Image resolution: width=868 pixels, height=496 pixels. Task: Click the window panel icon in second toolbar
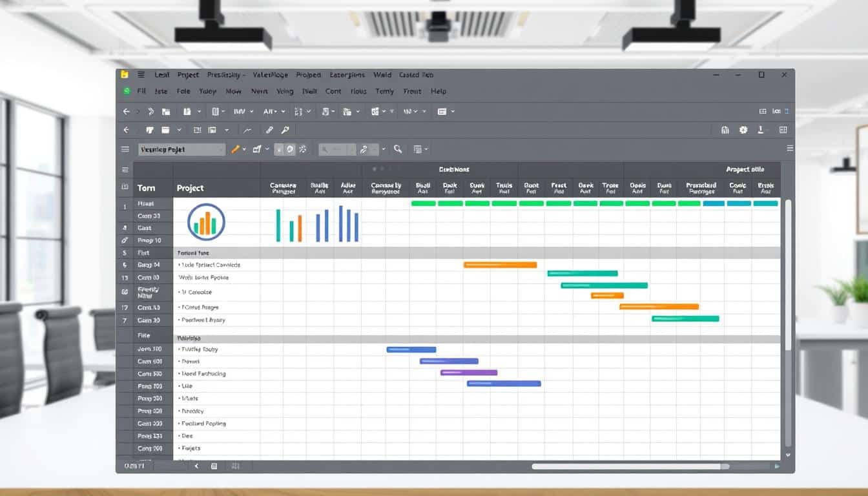(165, 130)
